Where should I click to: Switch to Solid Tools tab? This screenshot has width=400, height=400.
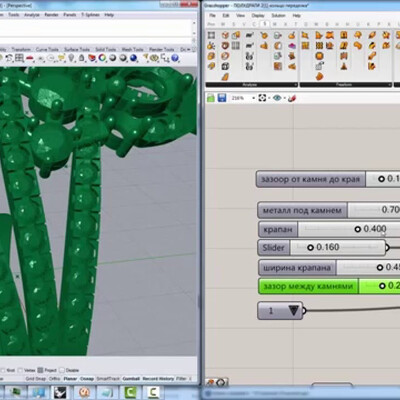(x=106, y=49)
